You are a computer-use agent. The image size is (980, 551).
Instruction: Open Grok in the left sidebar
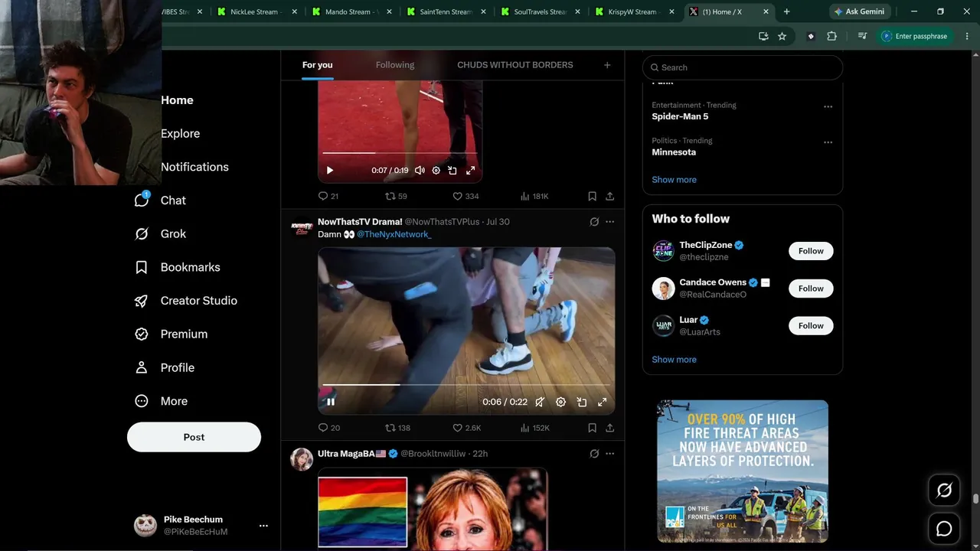pyautogui.click(x=160, y=234)
